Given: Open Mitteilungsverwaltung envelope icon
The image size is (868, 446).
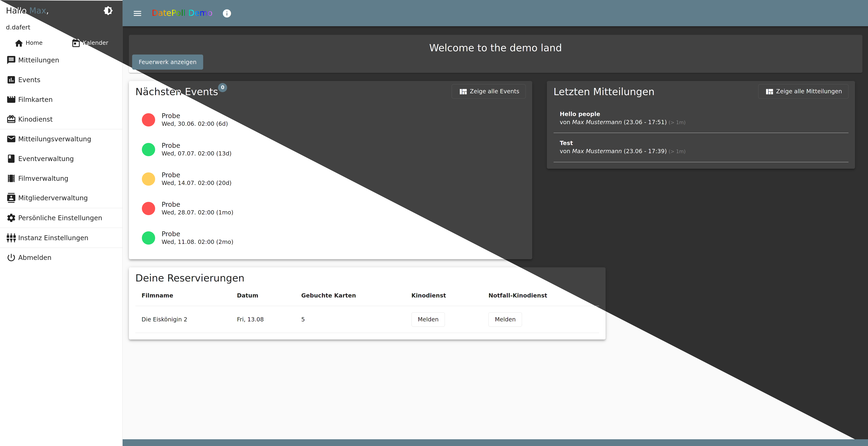Looking at the screenshot, I should pos(11,139).
